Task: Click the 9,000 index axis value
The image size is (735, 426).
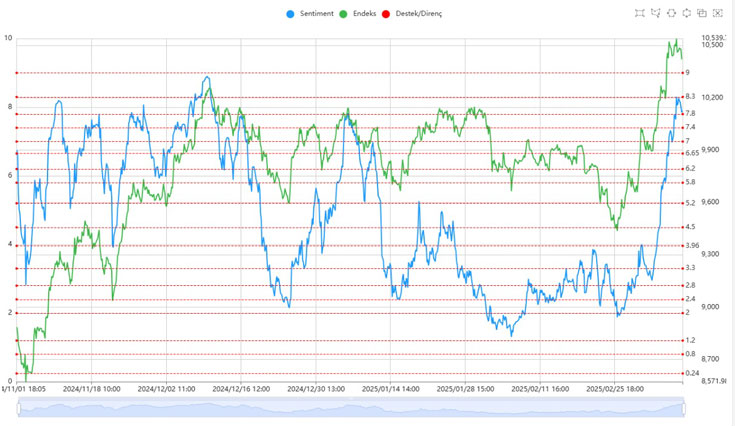Action: (x=710, y=306)
